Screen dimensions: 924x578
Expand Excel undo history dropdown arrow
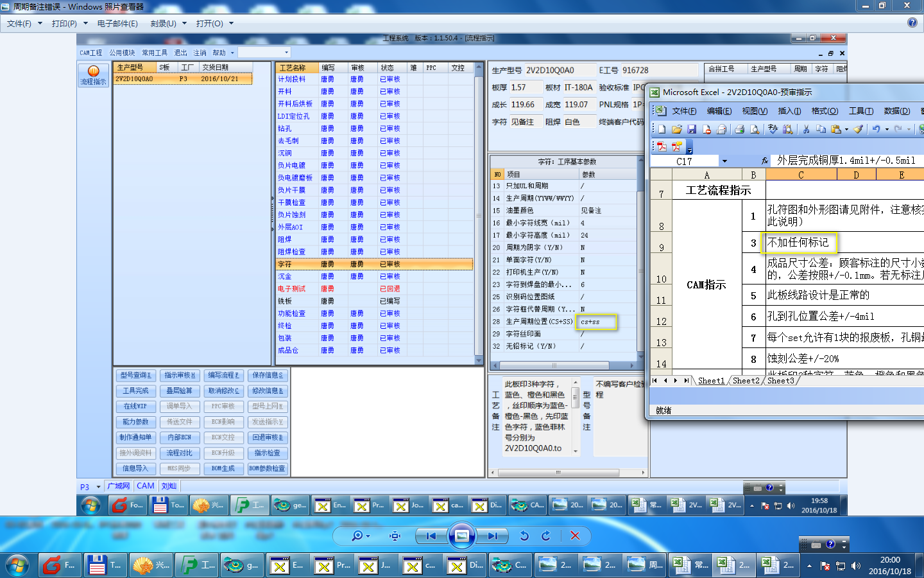tap(887, 129)
